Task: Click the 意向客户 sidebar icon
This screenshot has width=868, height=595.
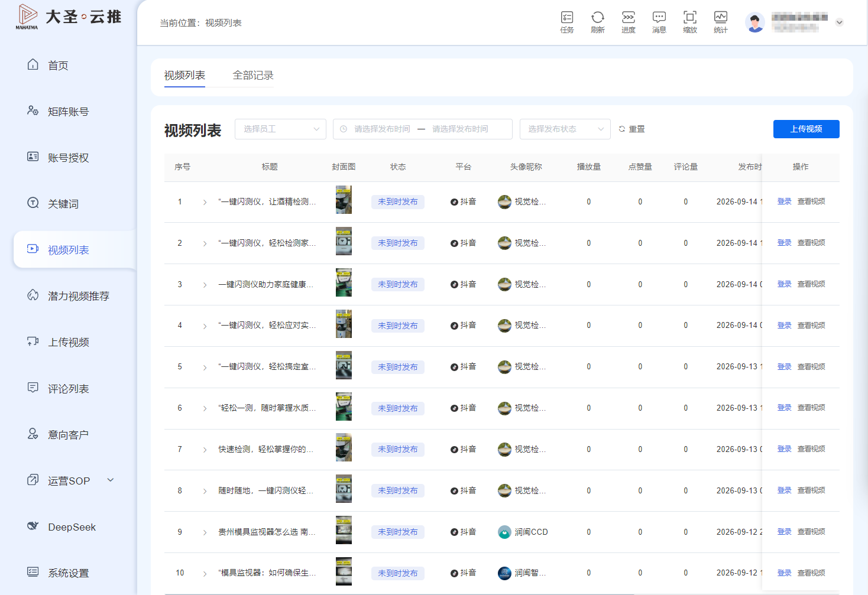Action: [33, 434]
